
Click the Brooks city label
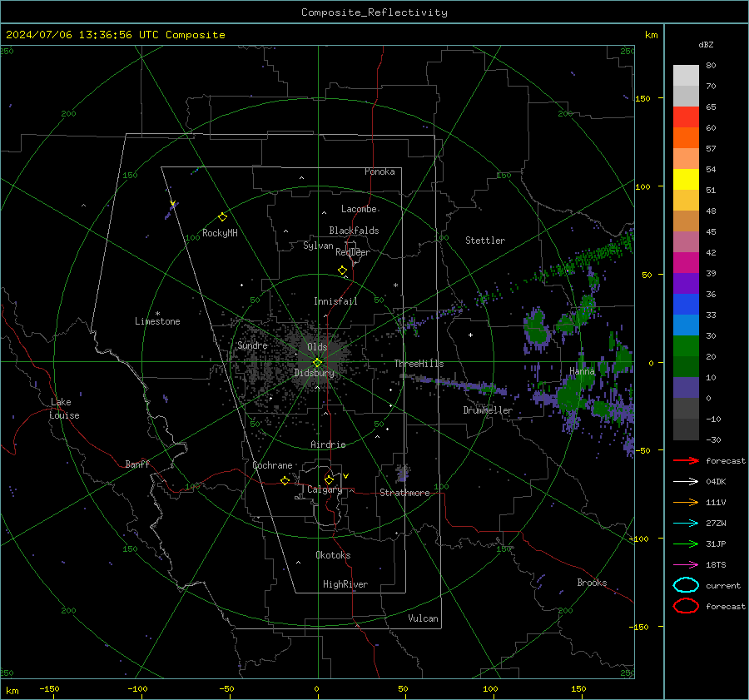click(592, 583)
